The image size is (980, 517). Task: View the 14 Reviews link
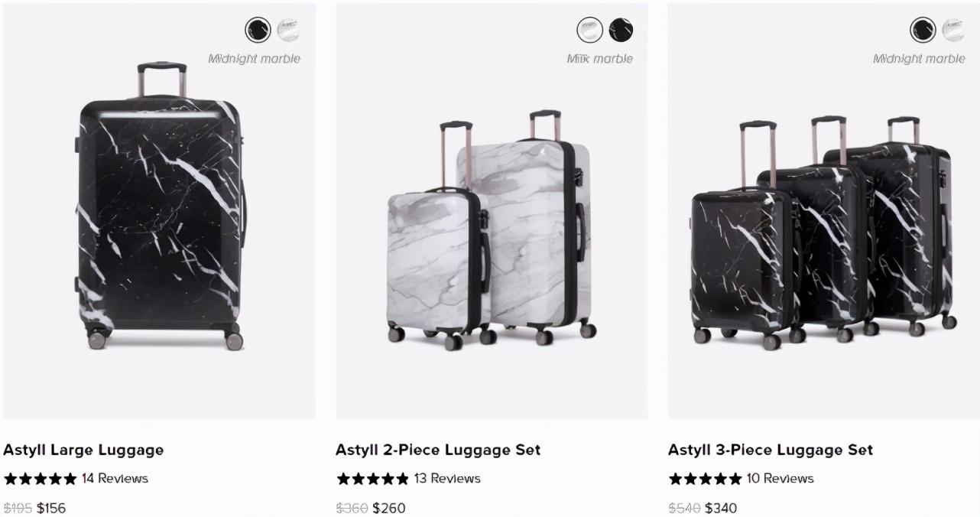point(115,479)
